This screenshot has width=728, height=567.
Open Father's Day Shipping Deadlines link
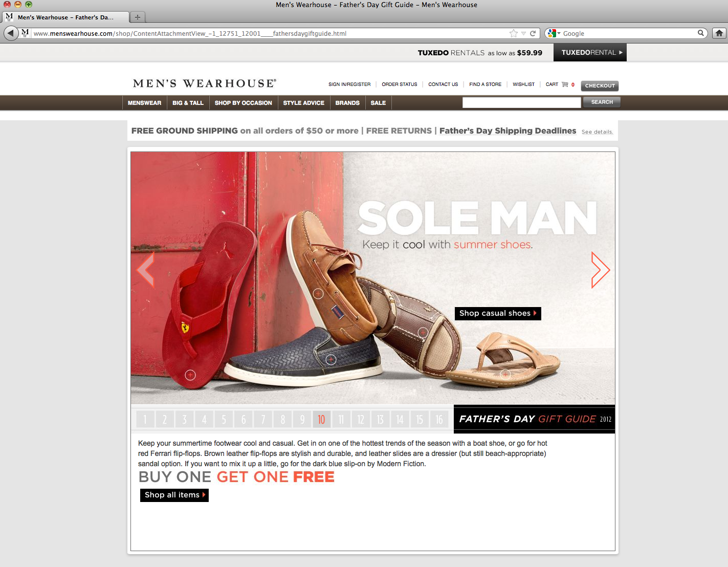coord(508,131)
